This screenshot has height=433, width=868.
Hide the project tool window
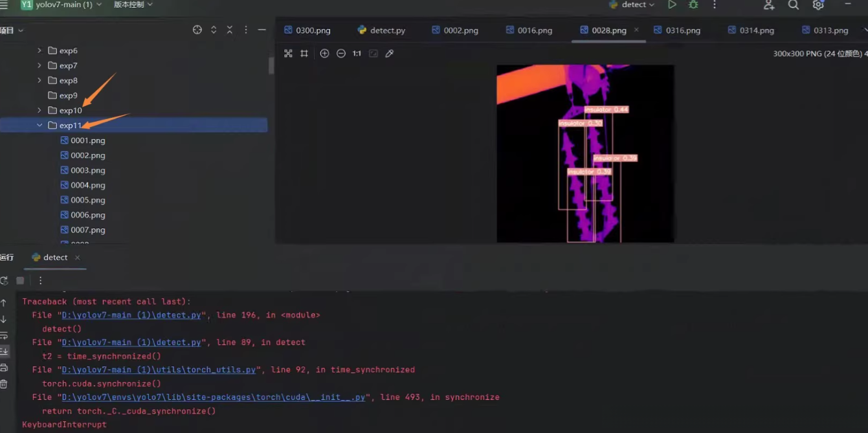click(x=262, y=30)
